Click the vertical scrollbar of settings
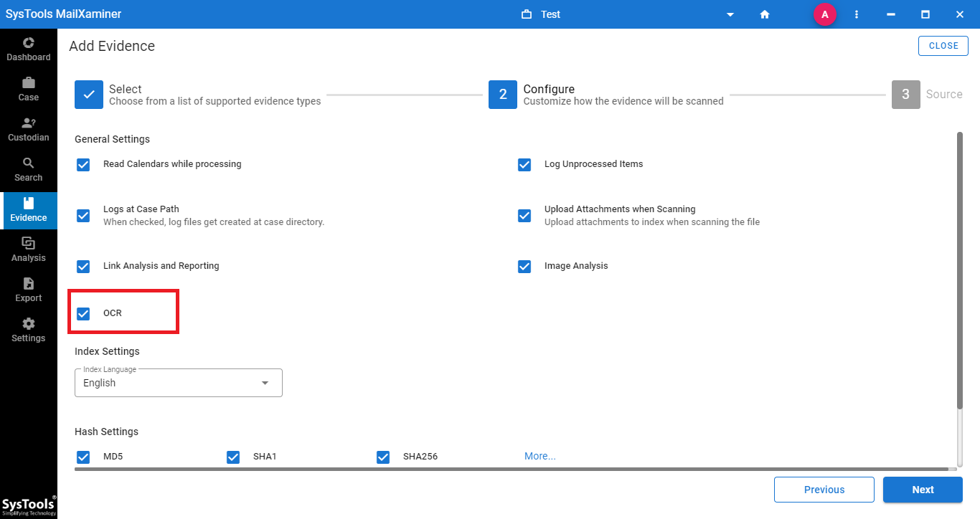The width and height of the screenshot is (980, 519). (960, 271)
